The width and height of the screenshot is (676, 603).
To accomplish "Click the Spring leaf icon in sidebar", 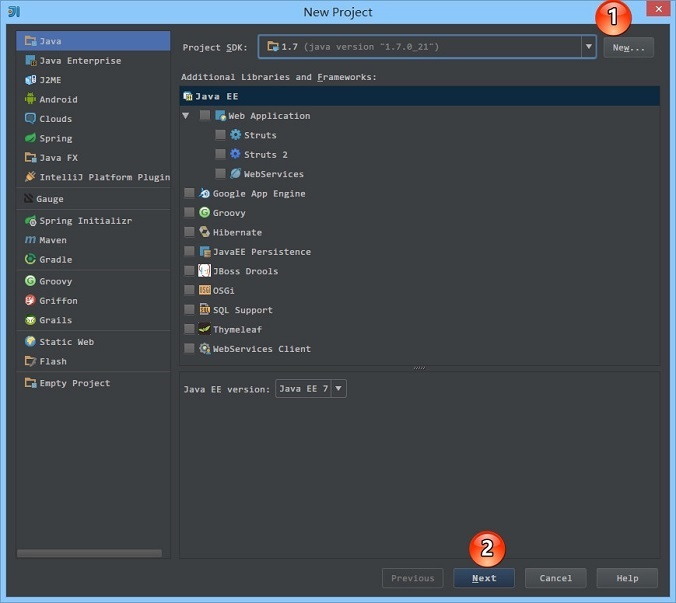I will tap(30, 138).
